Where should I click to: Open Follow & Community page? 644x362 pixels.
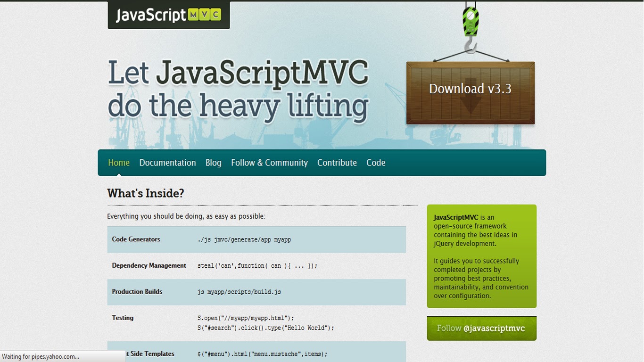click(269, 163)
